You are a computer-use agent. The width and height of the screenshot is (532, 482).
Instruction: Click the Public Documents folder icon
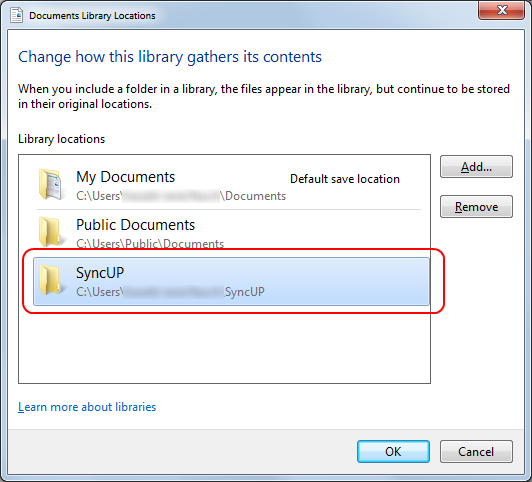point(51,232)
